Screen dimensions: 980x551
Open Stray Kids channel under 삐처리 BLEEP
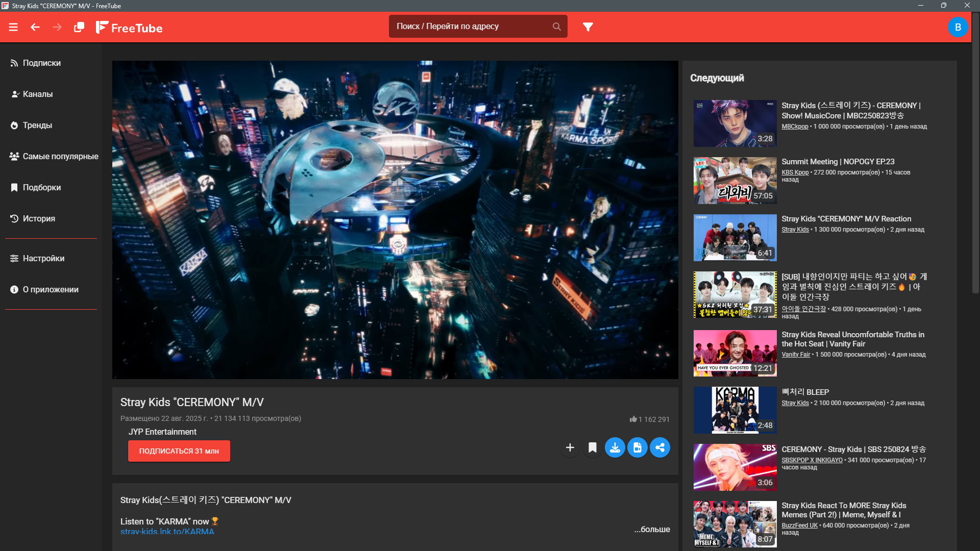tap(795, 403)
